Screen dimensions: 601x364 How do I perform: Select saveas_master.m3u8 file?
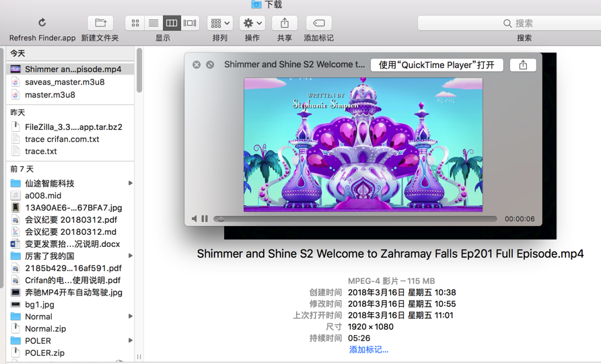70,82
